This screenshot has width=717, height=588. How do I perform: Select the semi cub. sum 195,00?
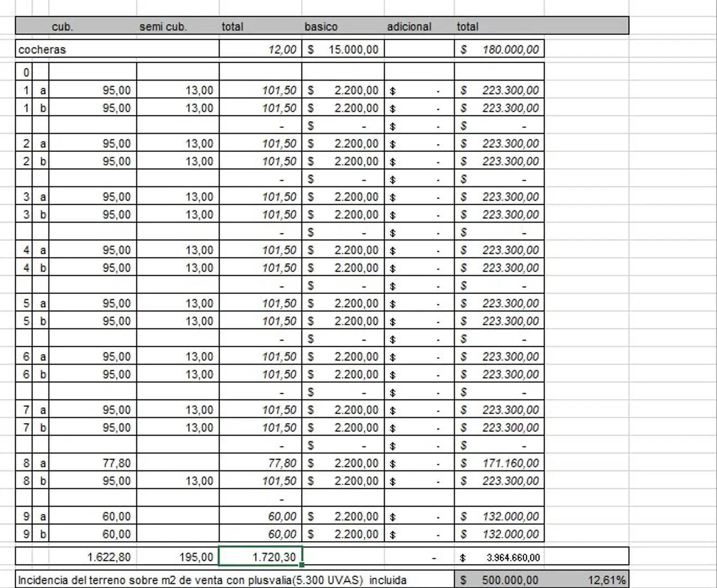pos(178,557)
